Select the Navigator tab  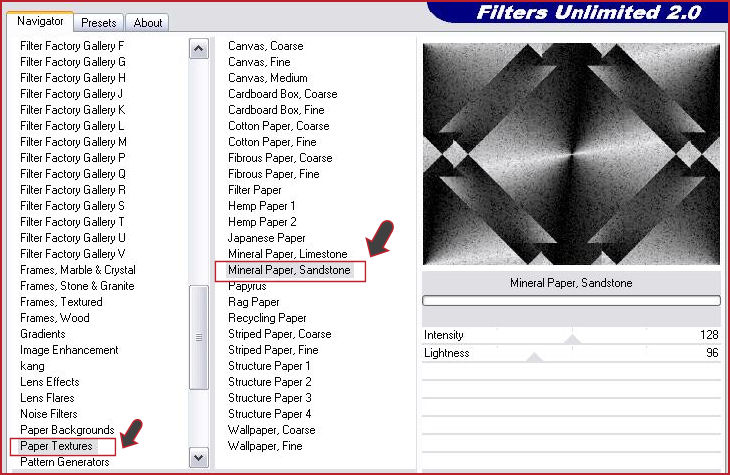[41, 21]
